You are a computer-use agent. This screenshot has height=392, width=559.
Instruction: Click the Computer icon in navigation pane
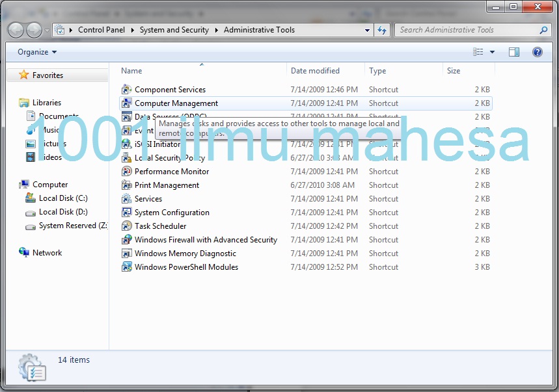pos(24,185)
